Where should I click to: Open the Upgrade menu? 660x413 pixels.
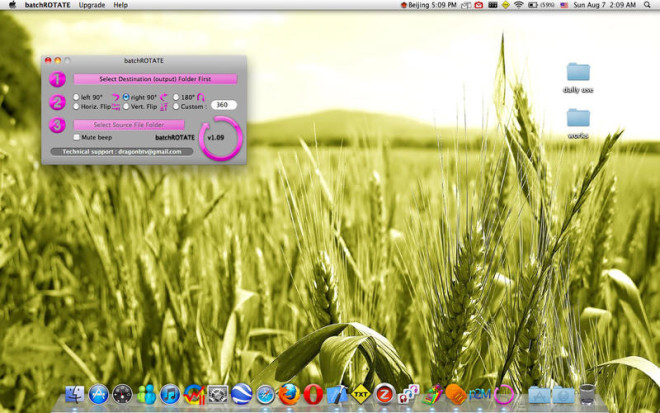pos(91,5)
